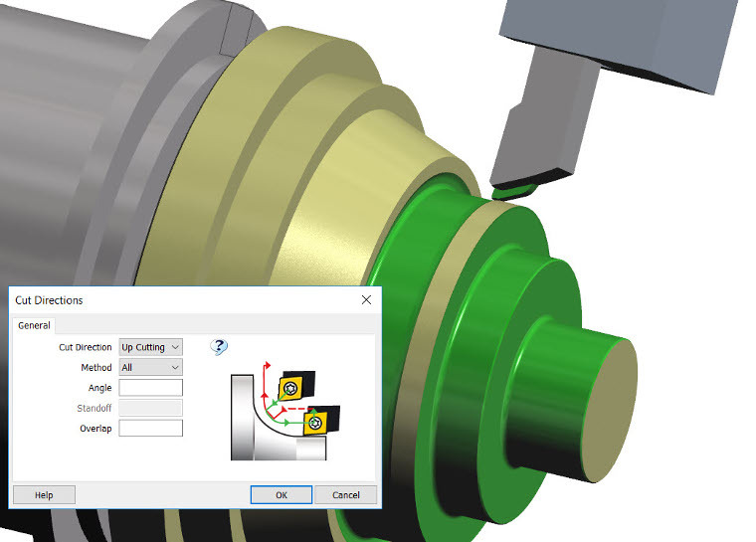Click the question mark help icon

[x=219, y=347]
